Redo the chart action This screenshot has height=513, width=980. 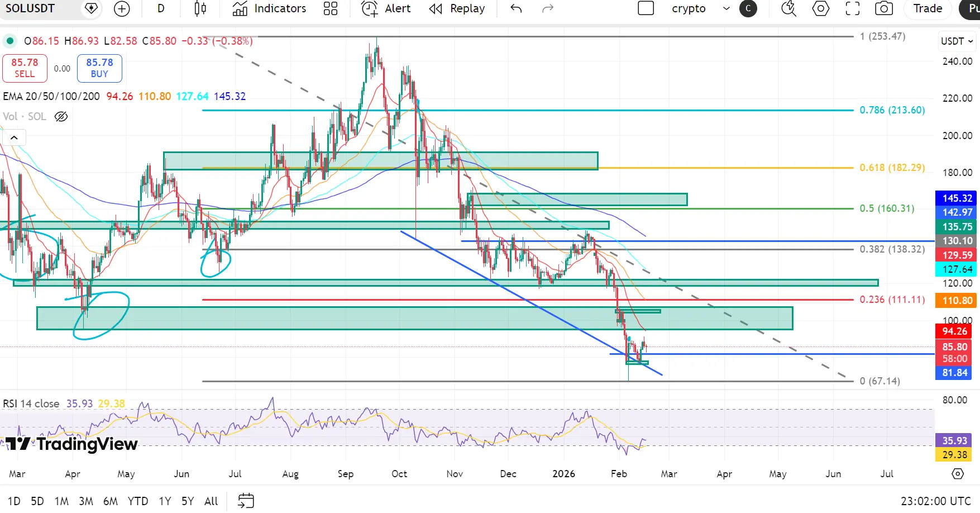coord(548,8)
